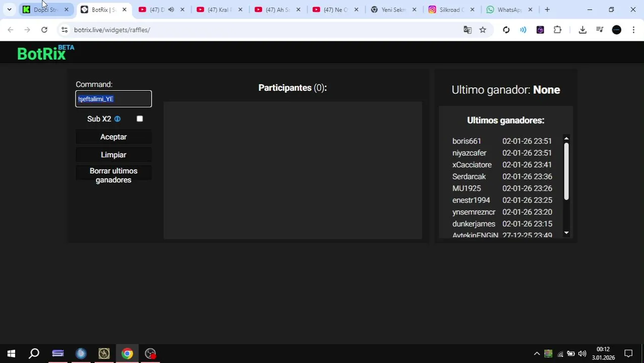Image resolution: width=644 pixels, height=363 pixels.
Task: Click the Sub X2 info icon
Action: click(x=117, y=119)
